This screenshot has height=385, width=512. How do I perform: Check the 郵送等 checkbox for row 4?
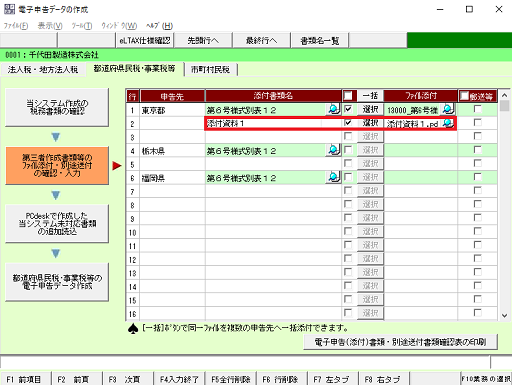click(478, 150)
